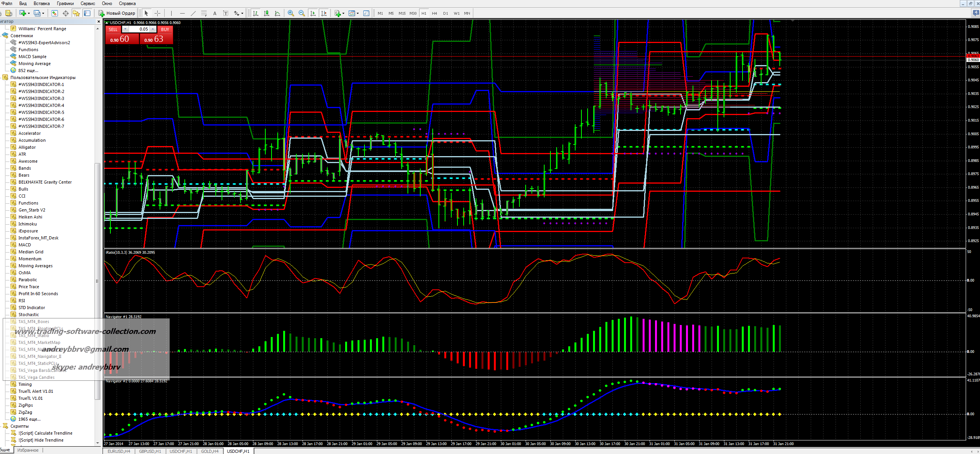Switch chart to candlesticks view icon

pos(266,13)
